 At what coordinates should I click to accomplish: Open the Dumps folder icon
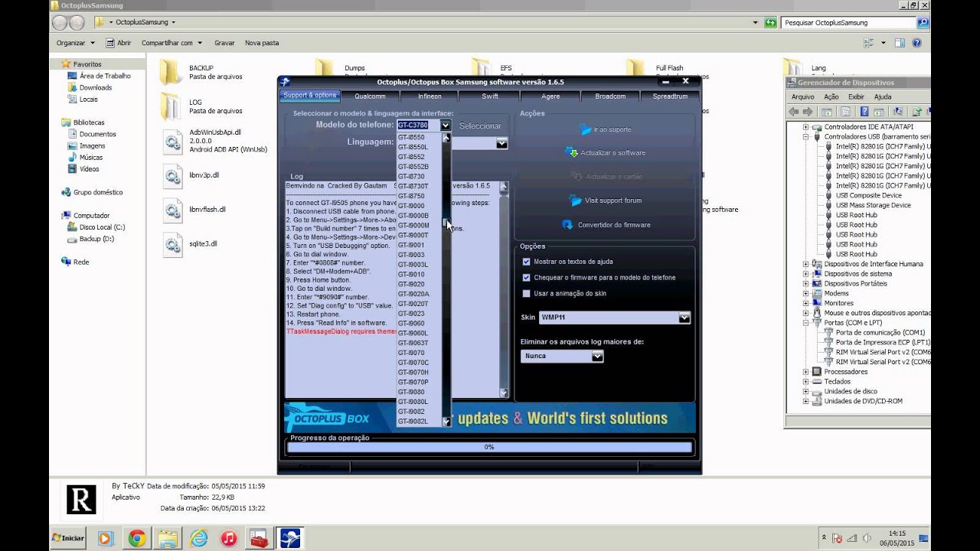click(x=325, y=67)
